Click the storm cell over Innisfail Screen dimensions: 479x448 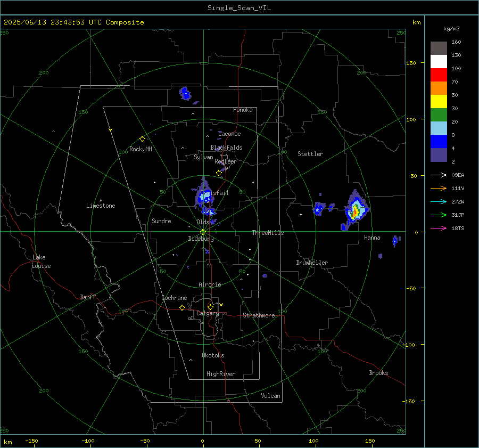[x=204, y=197]
